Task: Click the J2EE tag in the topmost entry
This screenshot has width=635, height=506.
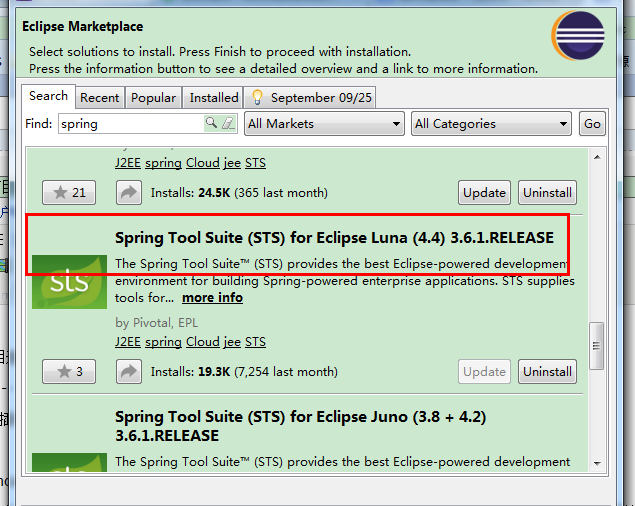Action: 128,163
